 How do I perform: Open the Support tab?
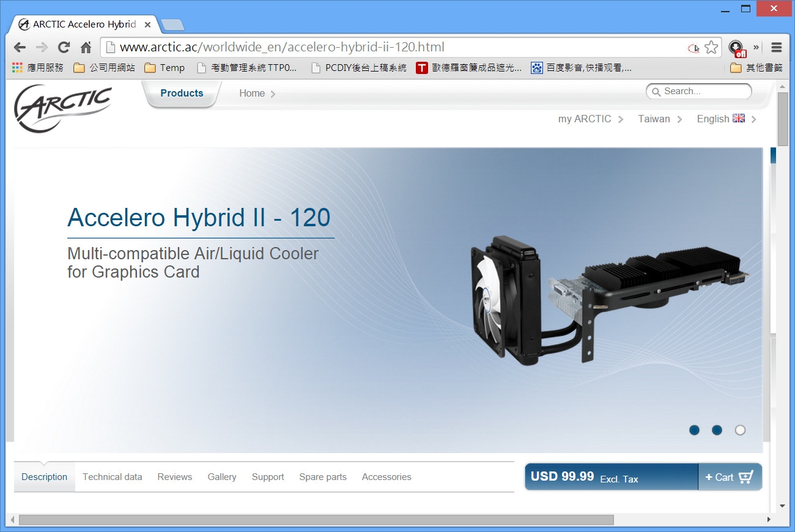coord(268,477)
